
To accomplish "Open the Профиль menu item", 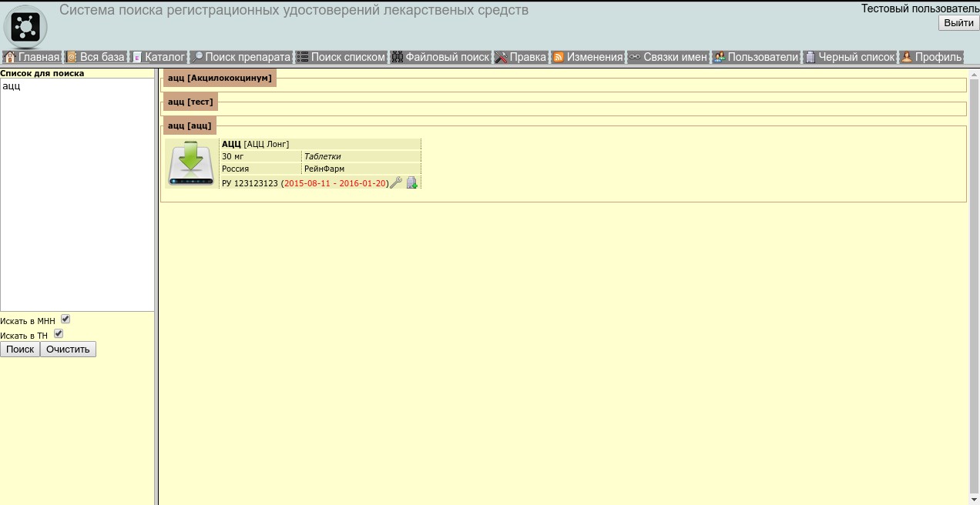I will click(x=931, y=57).
